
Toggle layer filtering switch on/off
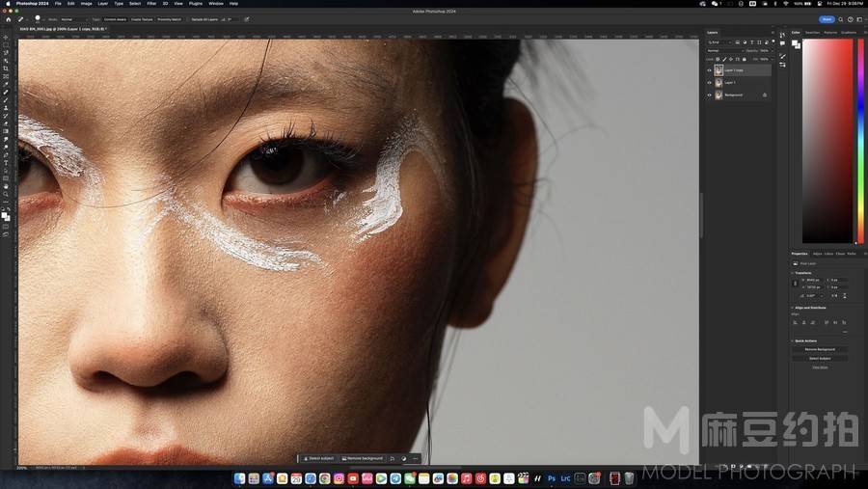(x=773, y=41)
